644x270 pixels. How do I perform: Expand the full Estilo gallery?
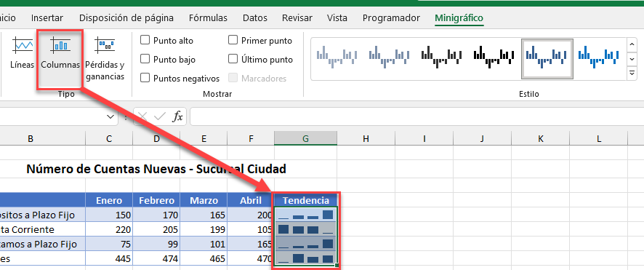[x=632, y=74]
